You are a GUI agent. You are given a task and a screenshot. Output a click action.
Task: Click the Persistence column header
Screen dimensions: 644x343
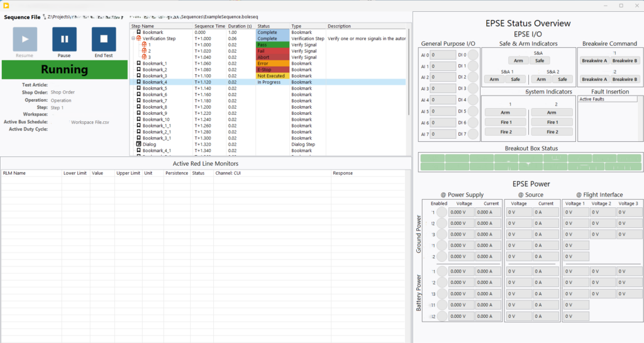tap(177, 173)
